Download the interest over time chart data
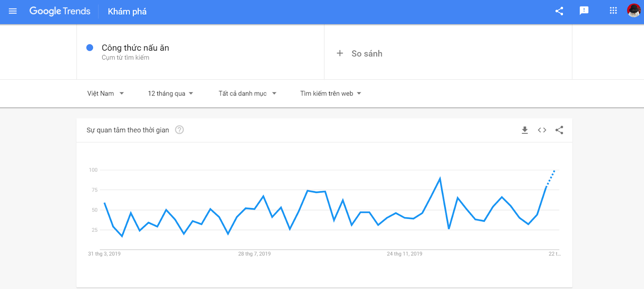644x289 pixels. [x=525, y=130]
